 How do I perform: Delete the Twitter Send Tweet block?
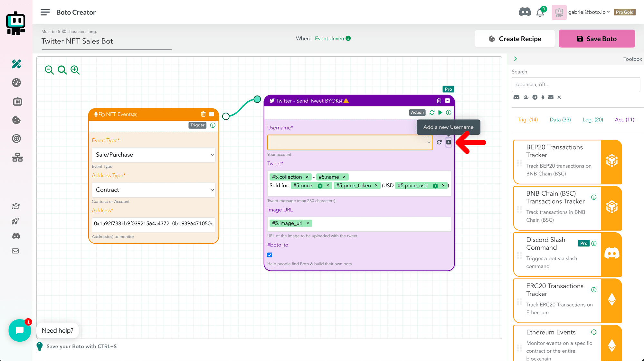tap(439, 101)
